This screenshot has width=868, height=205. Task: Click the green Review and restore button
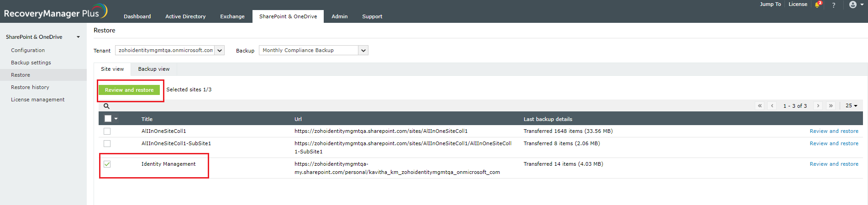(129, 90)
